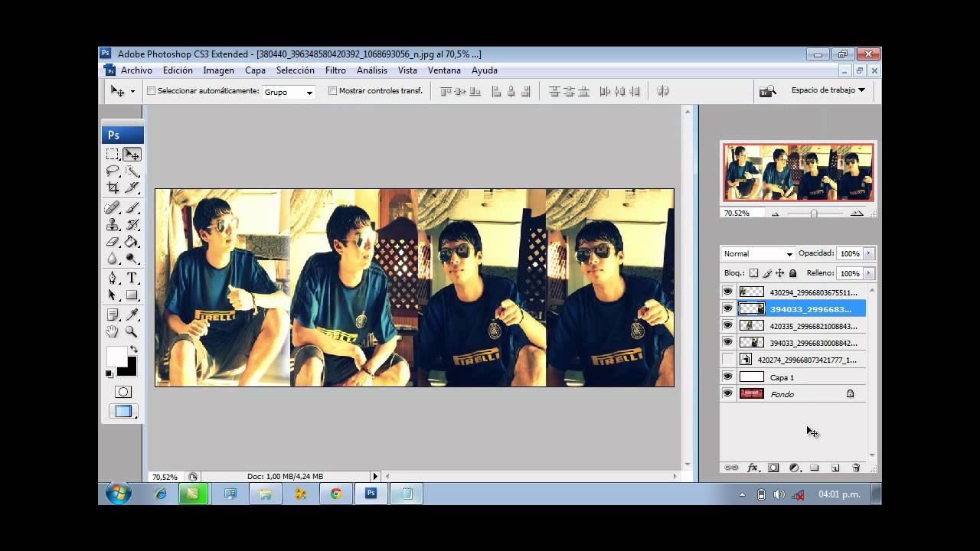Select the Type tool
This screenshot has height=551, width=980.
click(132, 279)
